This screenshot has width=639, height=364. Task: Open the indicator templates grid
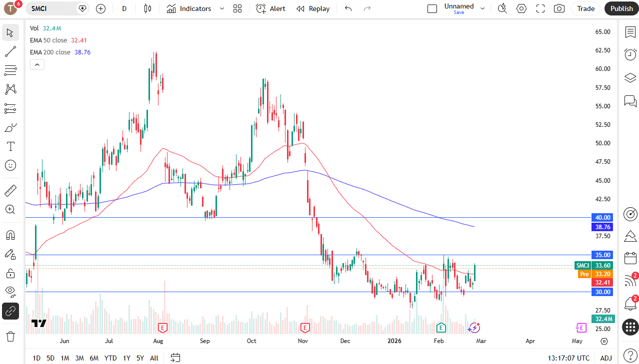[237, 8]
